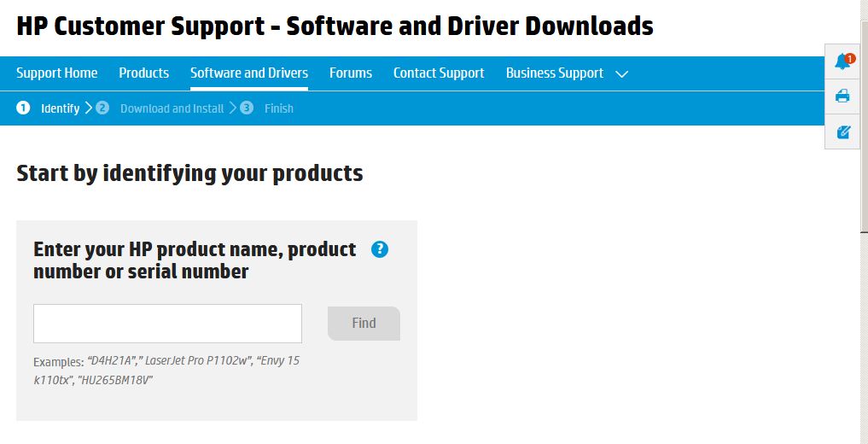Image resolution: width=868 pixels, height=444 pixels.
Task: Click the Find button
Action: pos(364,324)
